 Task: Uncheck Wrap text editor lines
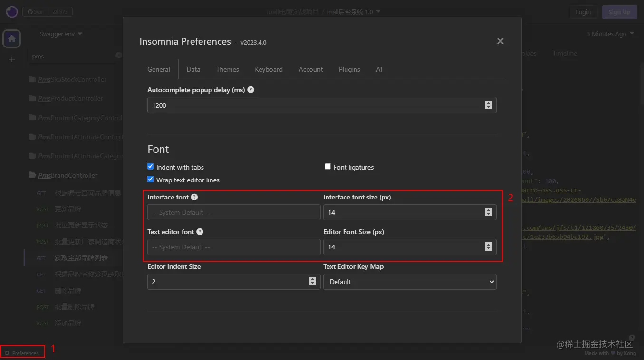tap(151, 180)
